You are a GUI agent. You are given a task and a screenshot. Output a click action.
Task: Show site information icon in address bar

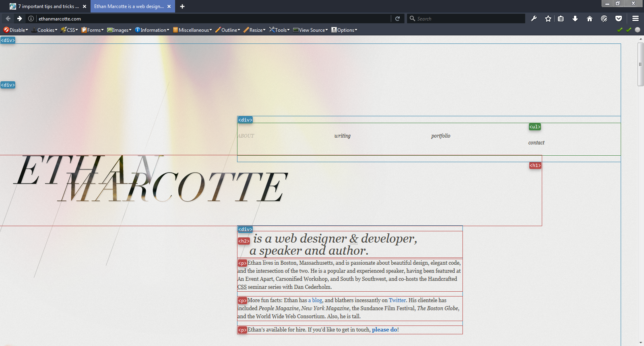pos(31,19)
